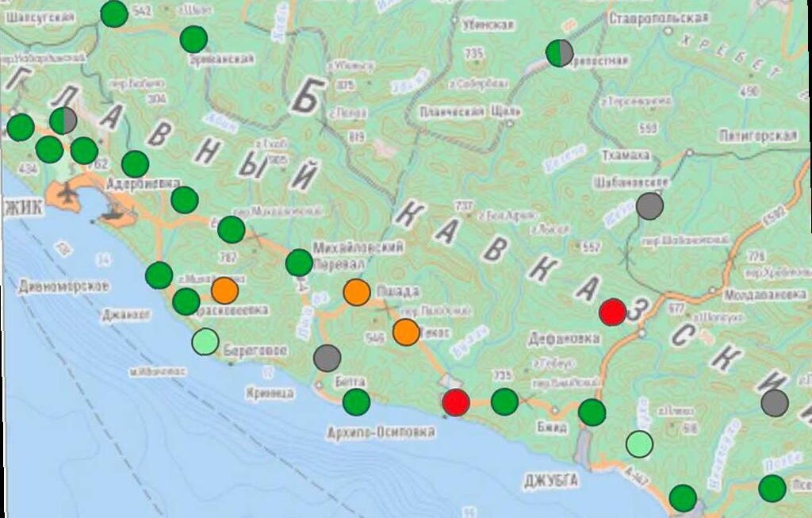812x518 pixels.
Task: Click the orange marker next to Пшада
Action: [357, 292]
